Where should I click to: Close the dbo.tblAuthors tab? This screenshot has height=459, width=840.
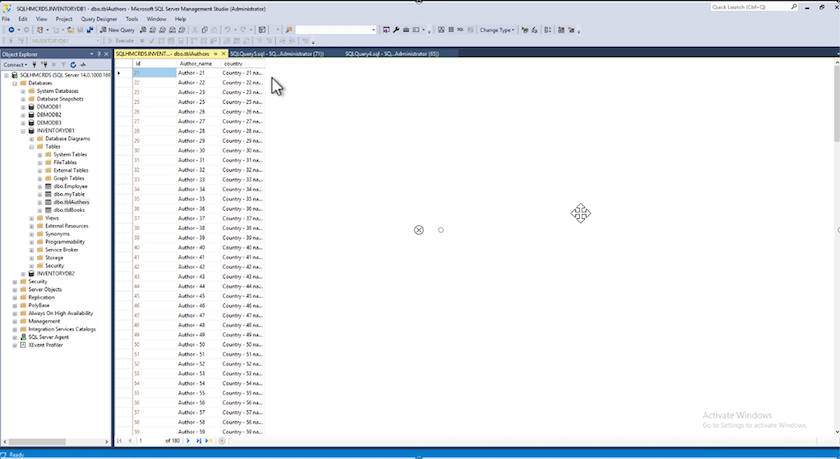pos(223,54)
